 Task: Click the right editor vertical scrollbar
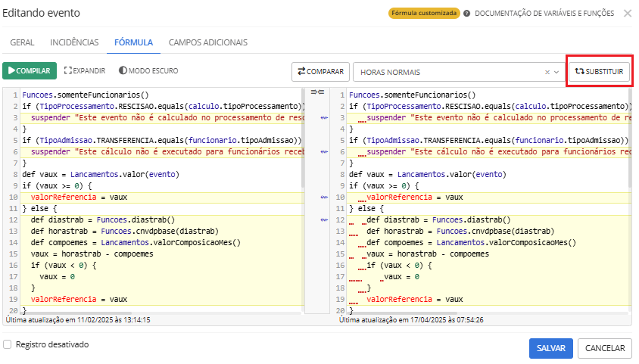tap(630, 138)
